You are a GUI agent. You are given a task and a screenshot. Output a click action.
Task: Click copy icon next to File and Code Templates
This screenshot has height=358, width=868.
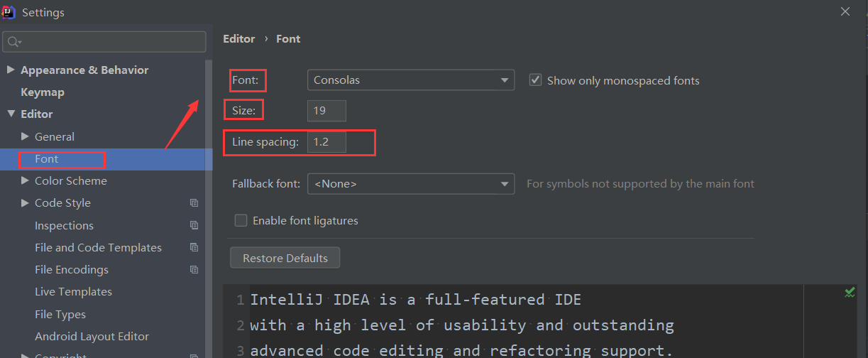click(x=194, y=247)
